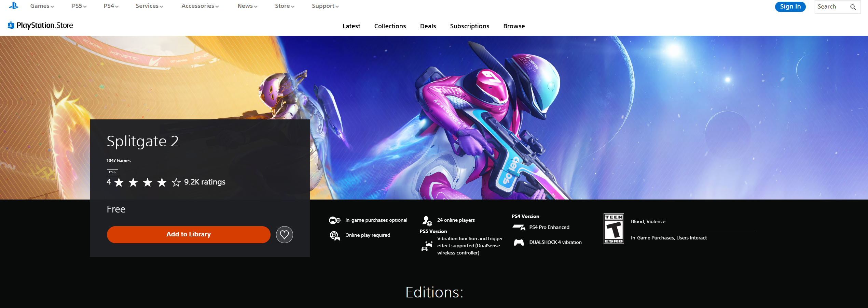Add Splitgate 2 to wishlist heart
This screenshot has height=308, width=868.
coord(284,235)
